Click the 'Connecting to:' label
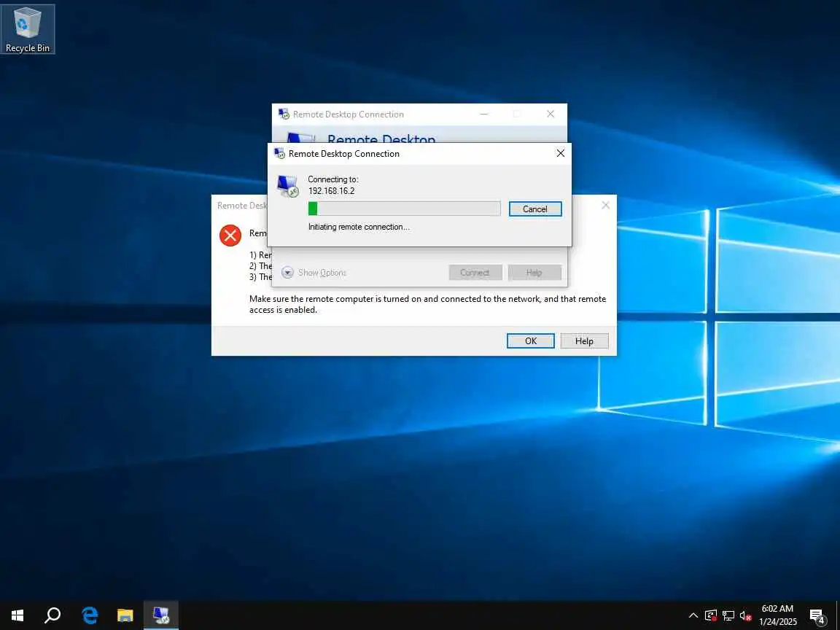The height and width of the screenshot is (630, 840). (332, 179)
